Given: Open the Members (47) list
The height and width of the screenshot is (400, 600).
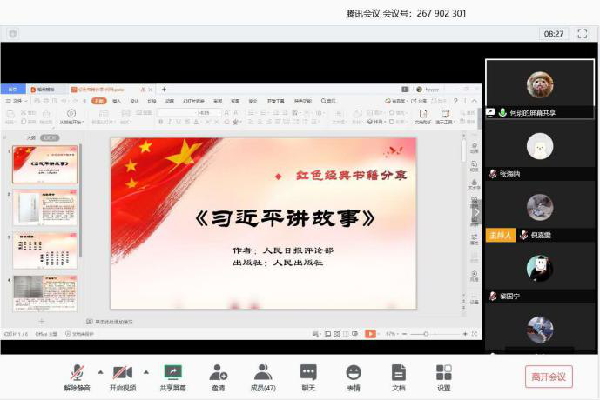Looking at the screenshot, I should (263, 376).
